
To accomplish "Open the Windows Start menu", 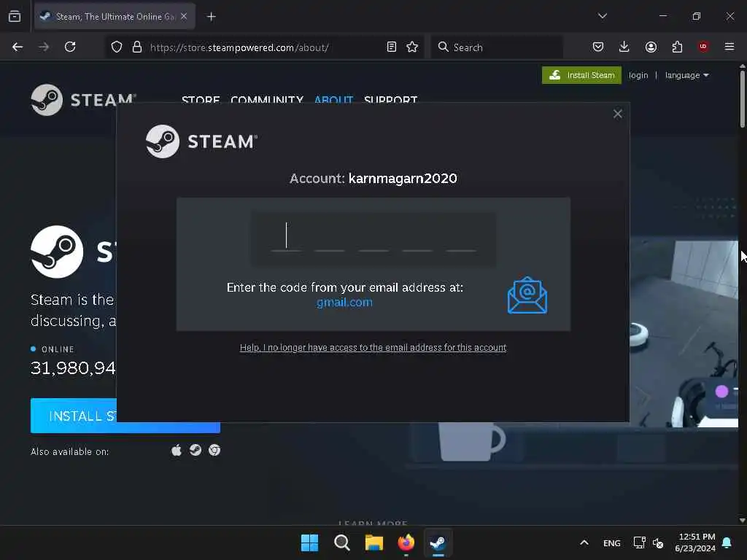I will point(309,542).
